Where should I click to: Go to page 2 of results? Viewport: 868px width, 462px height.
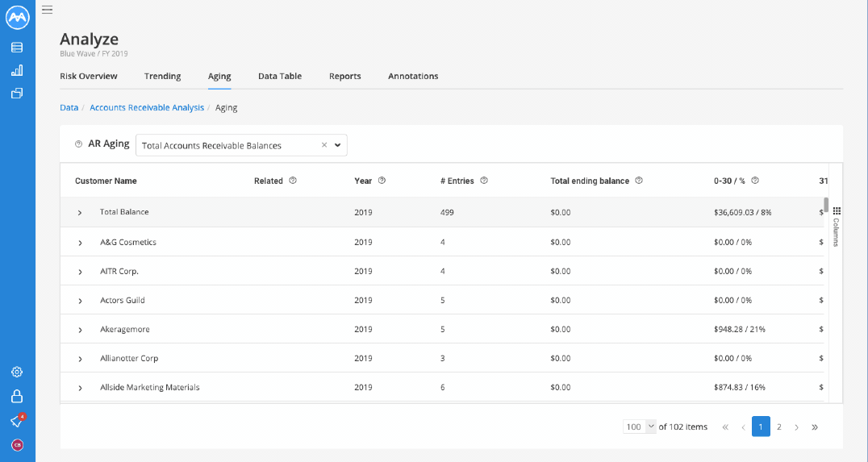779,427
